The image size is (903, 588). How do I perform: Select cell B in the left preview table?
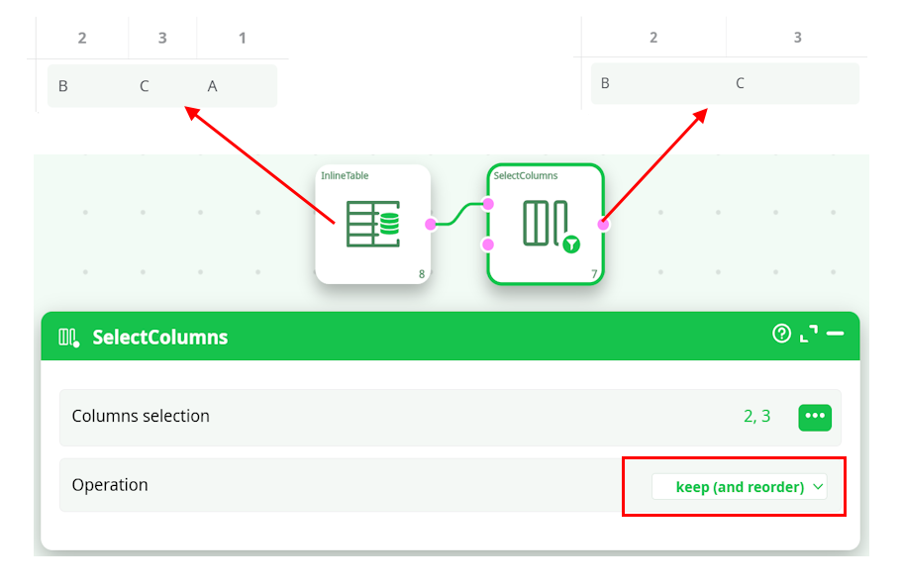62,86
